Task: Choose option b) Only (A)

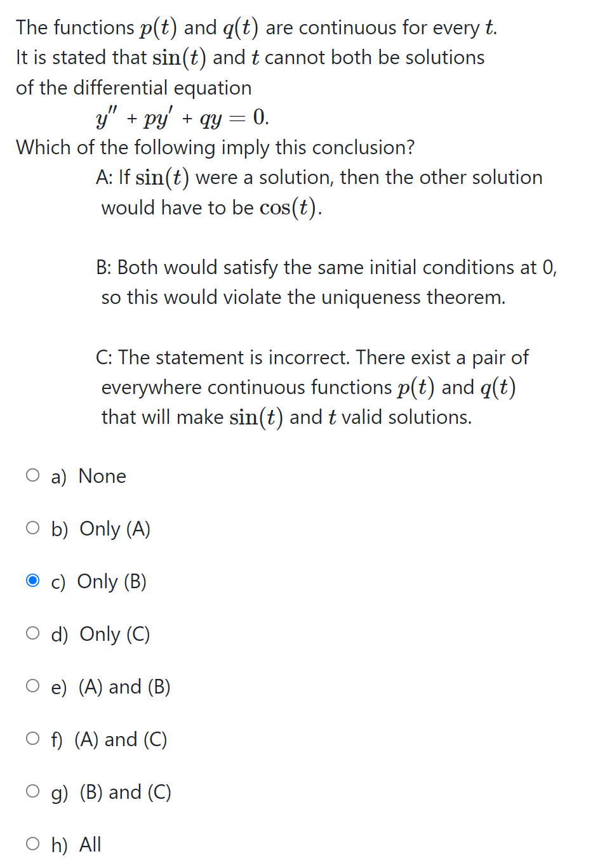Action: click(32, 527)
